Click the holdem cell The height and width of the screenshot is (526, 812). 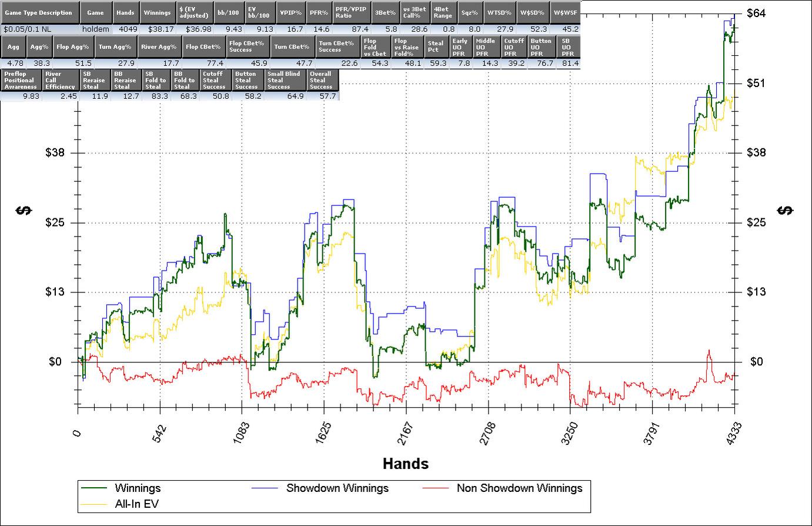click(95, 29)
